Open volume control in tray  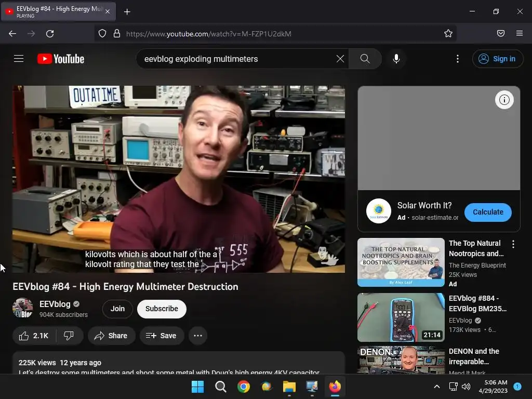(466, 387)
